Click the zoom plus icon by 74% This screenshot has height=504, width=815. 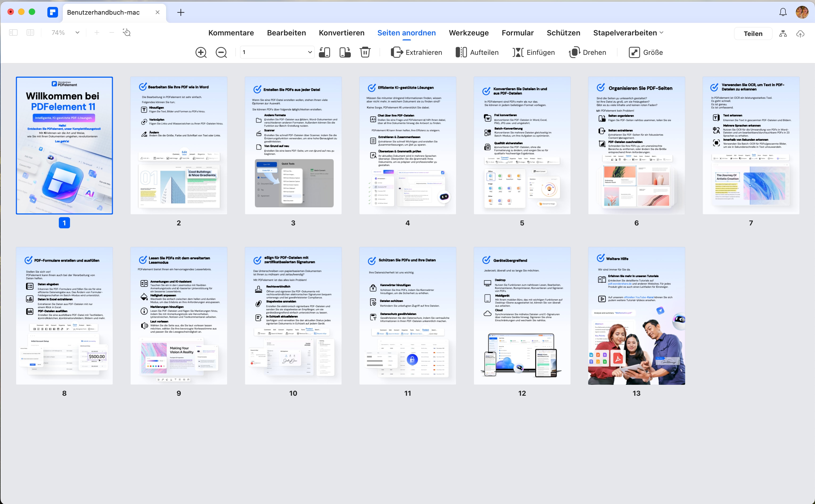[x=97, y=32]
